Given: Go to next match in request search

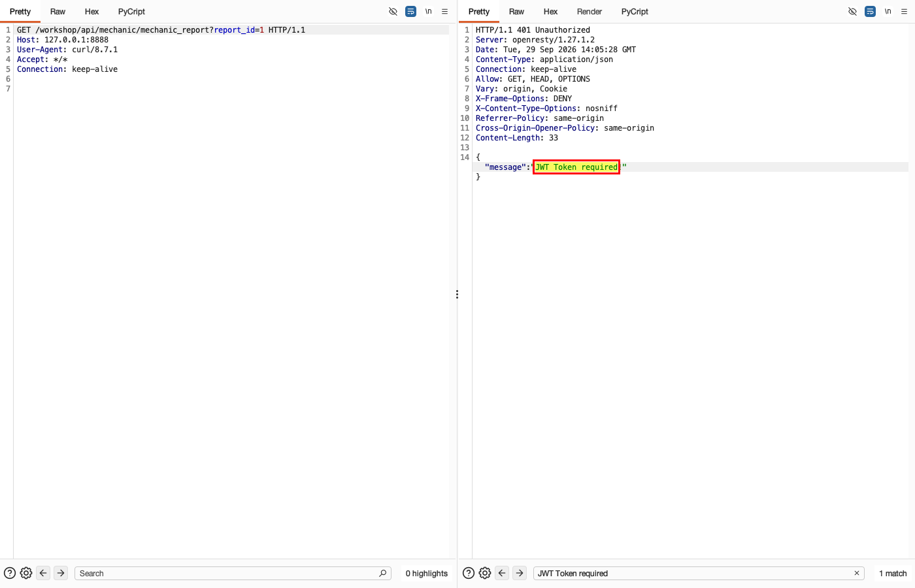Looking at the screenshot, I should pyautogui.click(x=61, y=573).
